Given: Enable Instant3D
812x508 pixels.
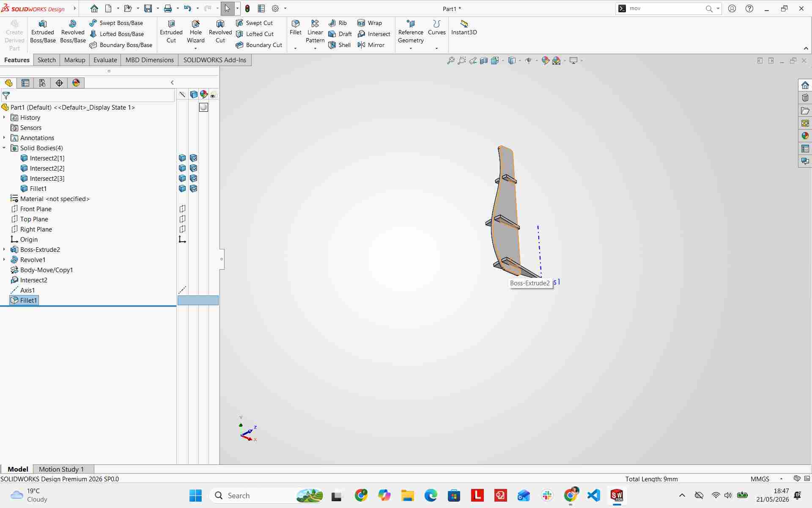Looking at the screenshot, I should click(x=464, y=28).
